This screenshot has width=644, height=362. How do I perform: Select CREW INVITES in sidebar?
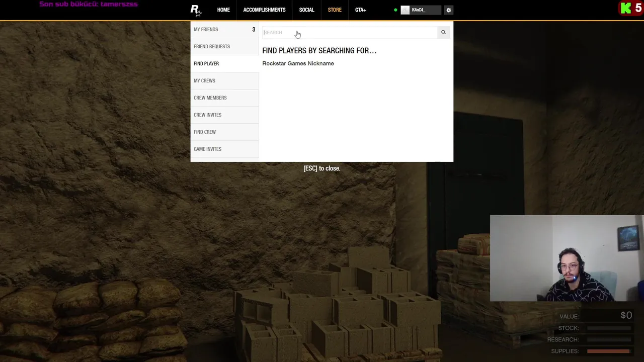(x=224, y=115)
